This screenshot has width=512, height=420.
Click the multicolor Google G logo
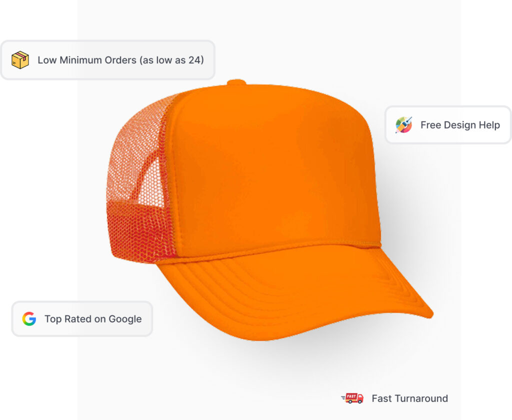[29, 319]
